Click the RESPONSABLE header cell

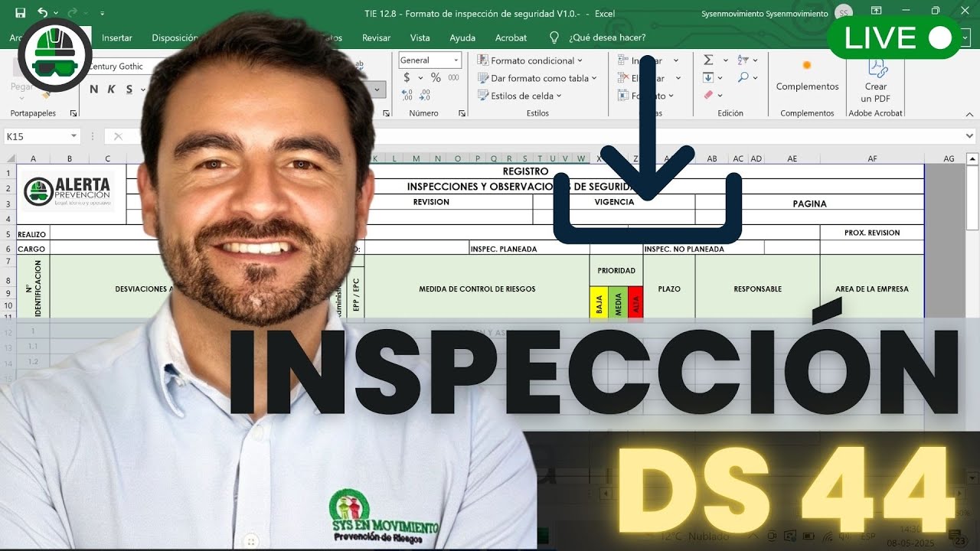pos(757,289)
